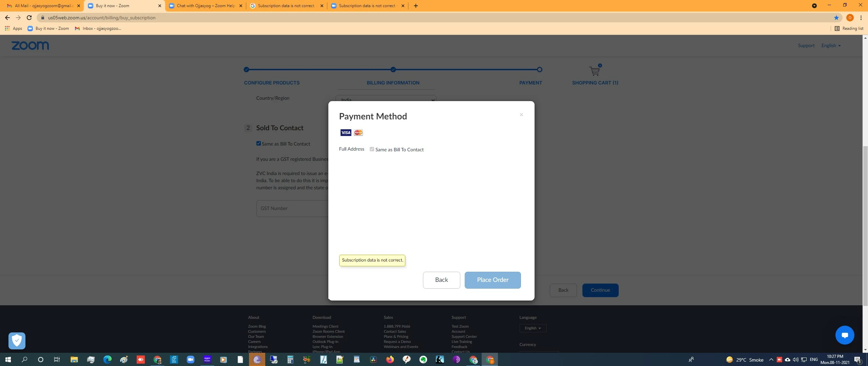
Task: Open notification center
Action: tap(858, 360)
